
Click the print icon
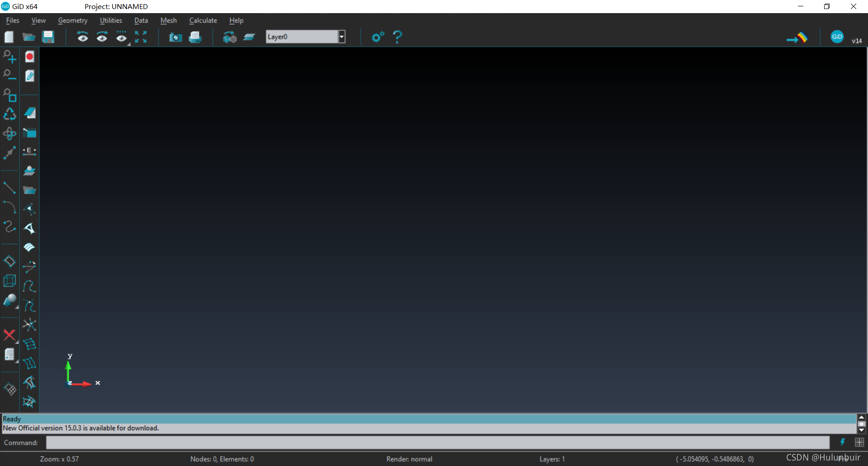point(195,37)
